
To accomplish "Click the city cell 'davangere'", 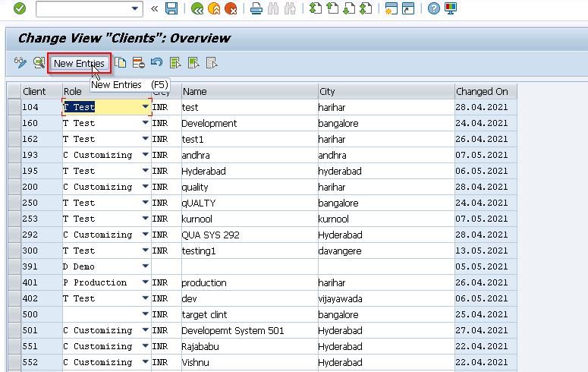I will click(x=386, y=251).
